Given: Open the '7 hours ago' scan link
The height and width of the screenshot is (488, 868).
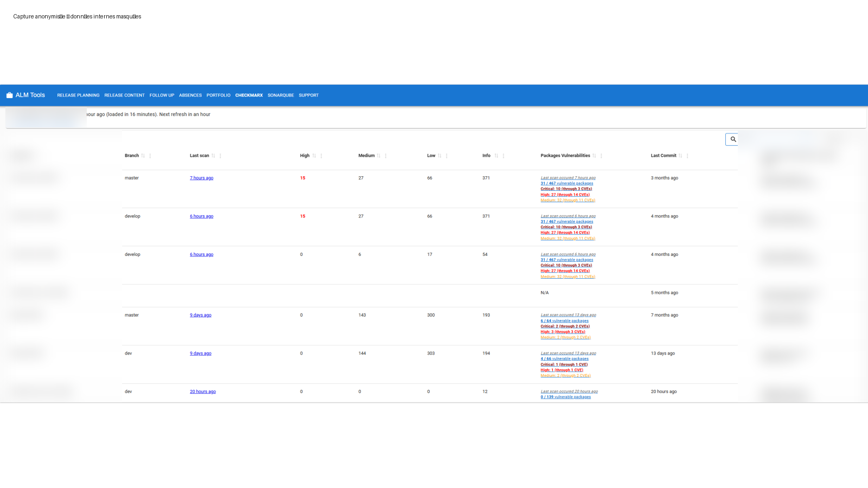Looking at the screenshot, I should pos(201,178).
